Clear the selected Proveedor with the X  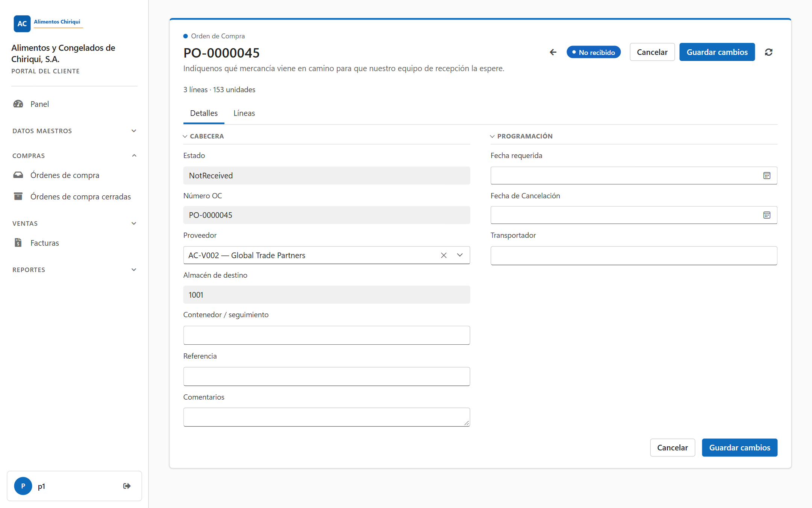444,256
